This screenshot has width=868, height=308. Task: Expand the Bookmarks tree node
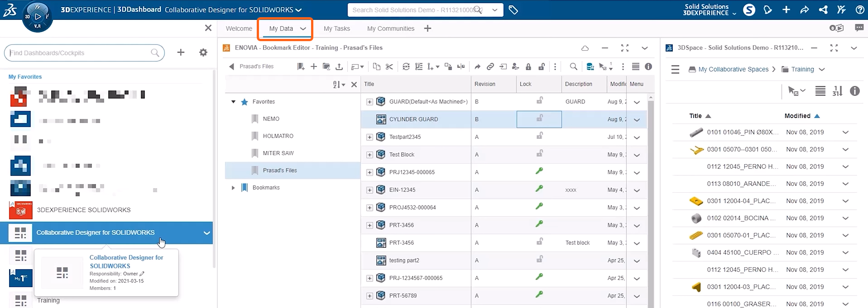point(233,188)
